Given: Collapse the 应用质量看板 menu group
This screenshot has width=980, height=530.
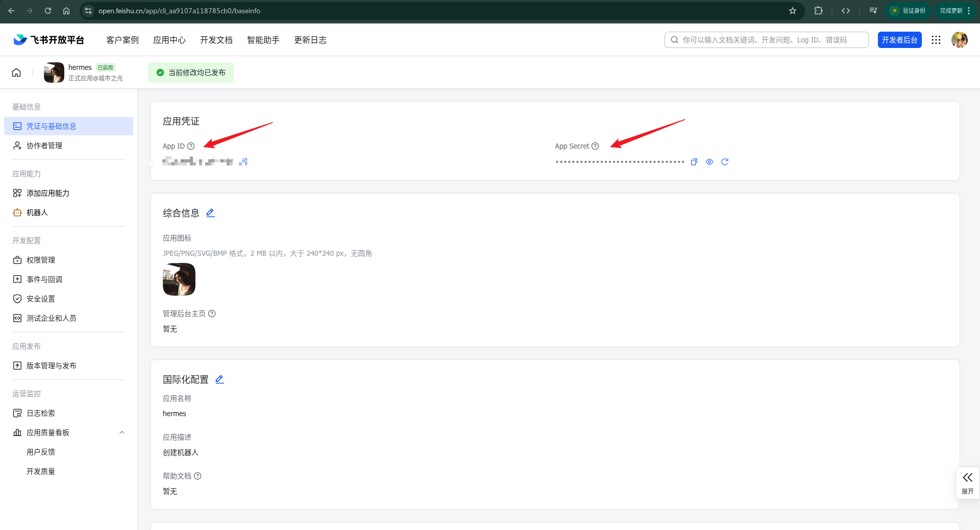Looking at the screenshot, I should tap(122, 432).
